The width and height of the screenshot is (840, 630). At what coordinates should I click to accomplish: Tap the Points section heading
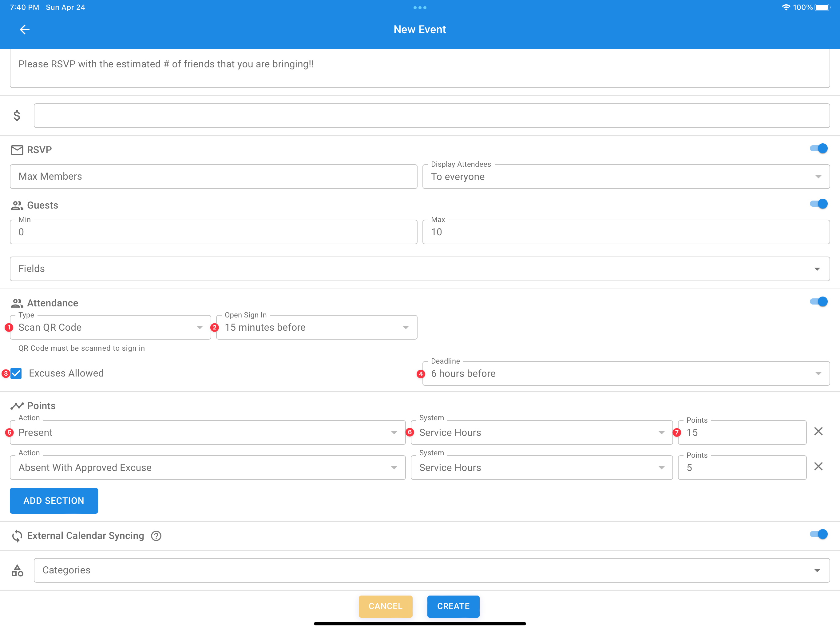click(x=42, y=406)
